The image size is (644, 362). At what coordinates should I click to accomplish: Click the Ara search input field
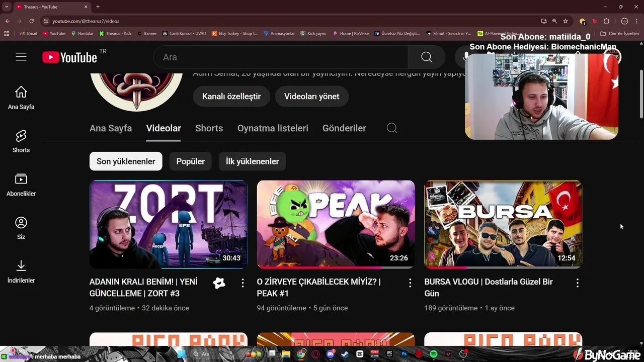click(281, 57)
